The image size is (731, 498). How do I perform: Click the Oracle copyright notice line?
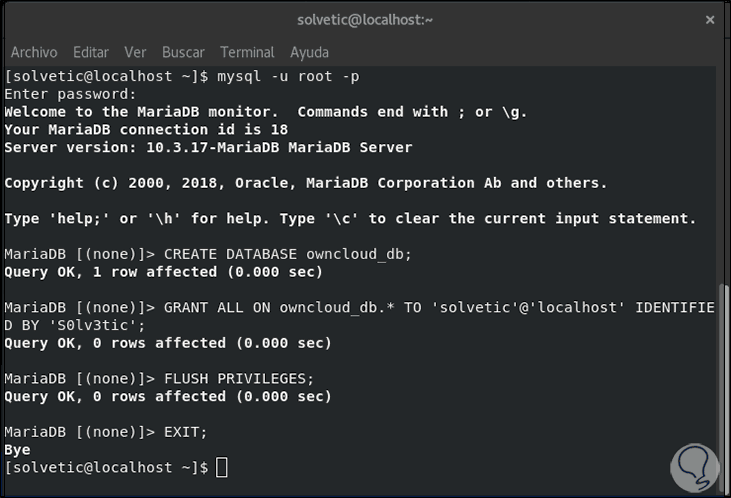[305, 183]
